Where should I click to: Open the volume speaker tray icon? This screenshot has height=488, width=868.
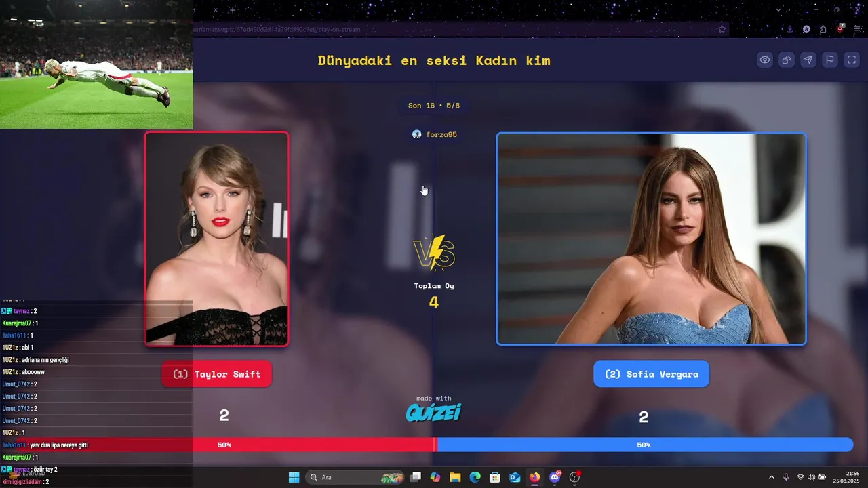click(811, 477)
